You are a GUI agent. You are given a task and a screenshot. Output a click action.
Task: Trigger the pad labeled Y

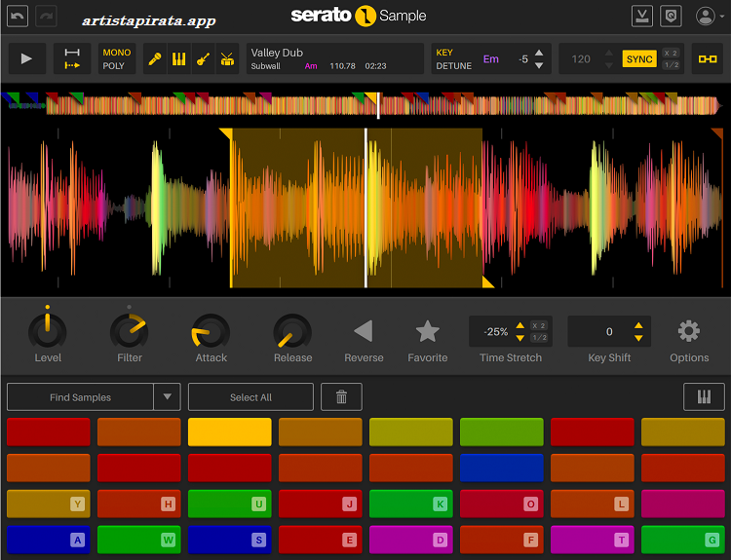click(x=49, y=504)
